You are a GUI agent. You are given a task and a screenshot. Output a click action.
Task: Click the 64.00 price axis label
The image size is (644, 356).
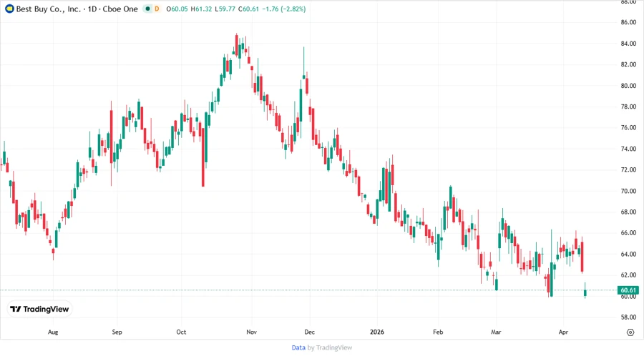tap(628, 254)
